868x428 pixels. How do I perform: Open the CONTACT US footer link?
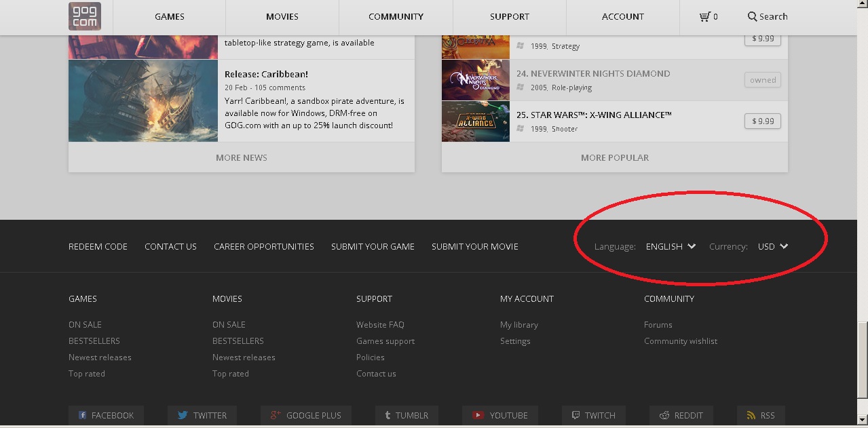pyautogui.click(x=170, y=246)
